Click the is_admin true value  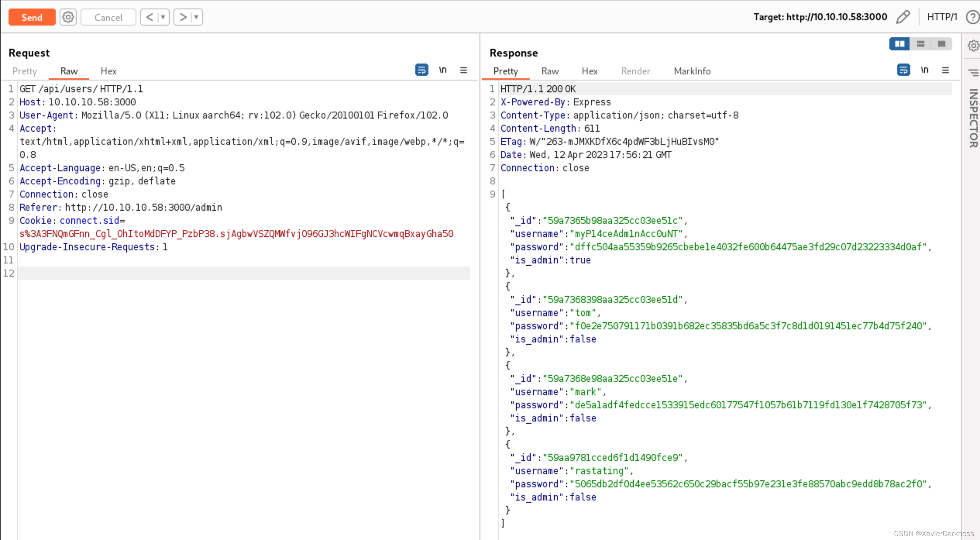pyautogui.click(x=580, y=260)
